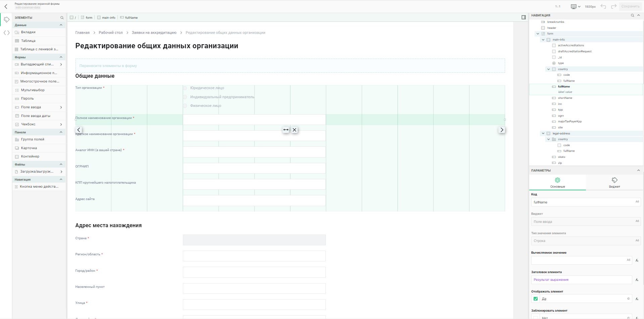
Task: Add the Группа полей panel element
Action: pos(39,139)
